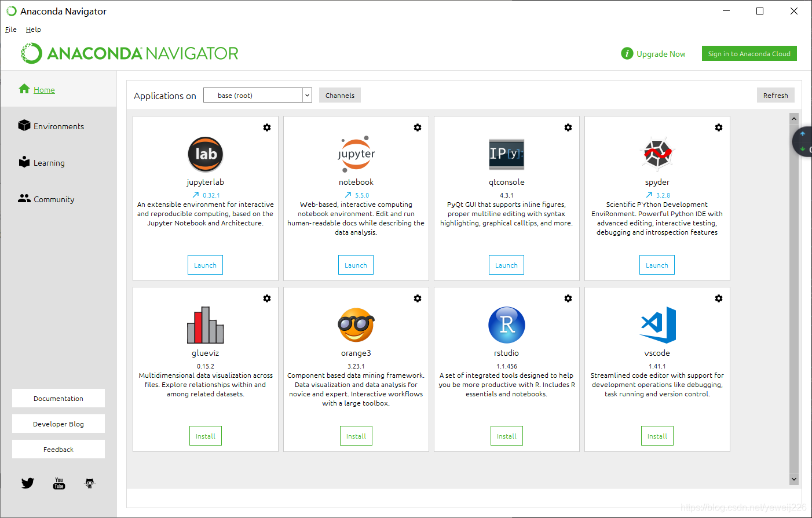Image resolution: width=812 pixels, height=518 pixels.
Task: Click scrollbar up arrow in applications list
Action: [x=794, y=118]
